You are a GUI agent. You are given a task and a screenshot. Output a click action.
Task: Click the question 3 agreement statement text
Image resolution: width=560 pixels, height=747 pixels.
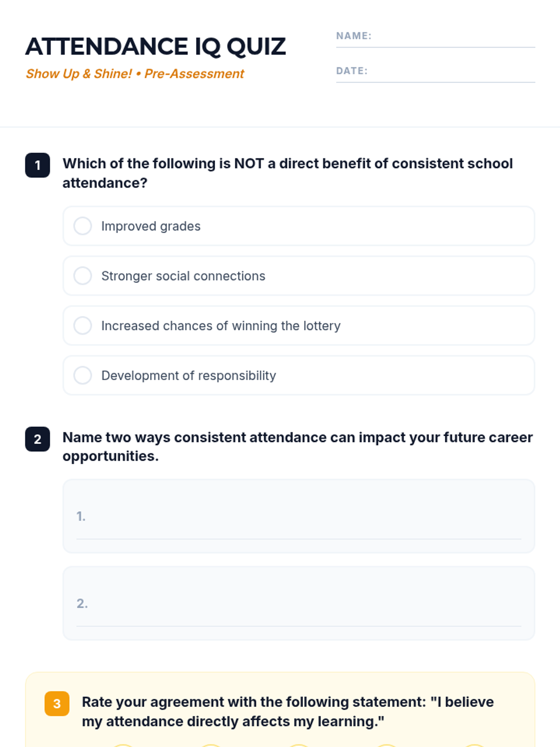pyautogui.click(x=287, y=712)
